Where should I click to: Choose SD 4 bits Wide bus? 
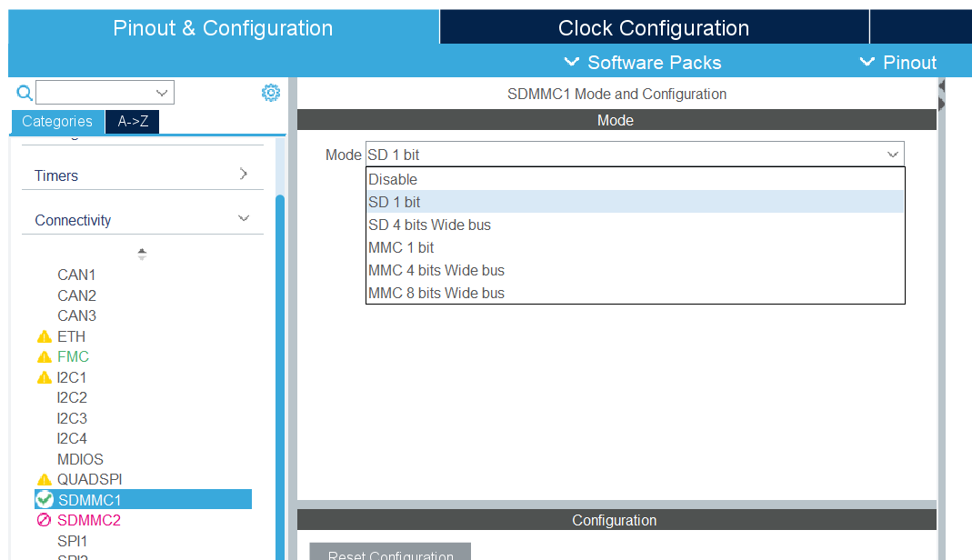click(635, 225)
